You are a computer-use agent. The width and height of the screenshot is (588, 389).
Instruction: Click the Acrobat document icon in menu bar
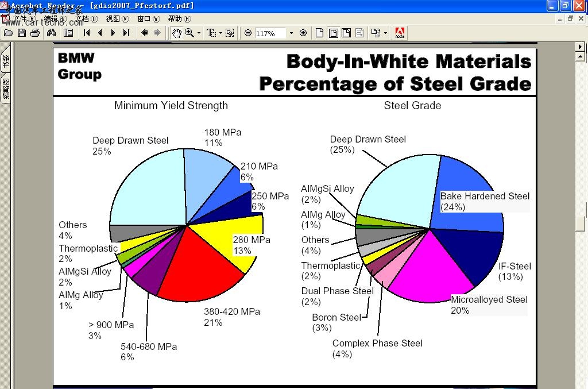click(5, 19)
